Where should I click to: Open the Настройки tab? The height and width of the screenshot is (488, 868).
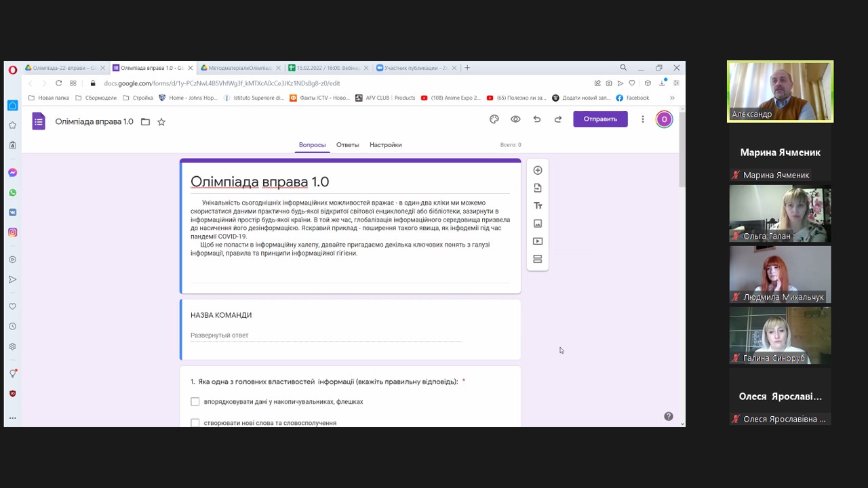click(385, 145)
